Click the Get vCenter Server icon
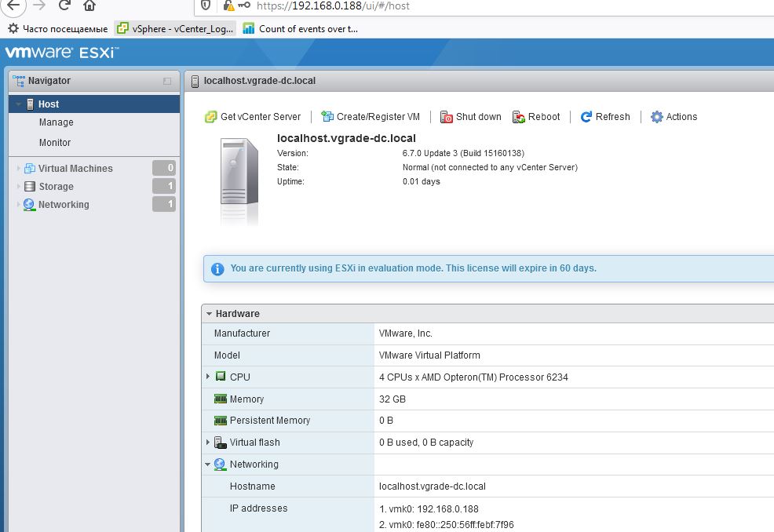This screenshot has width=774, height=532. pos(210,117)
